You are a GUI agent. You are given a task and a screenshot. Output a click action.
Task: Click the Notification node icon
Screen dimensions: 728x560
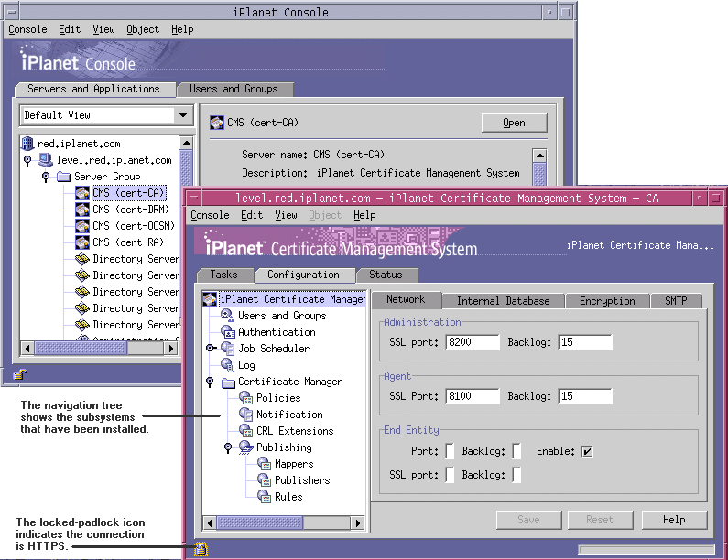pos(245,414)
